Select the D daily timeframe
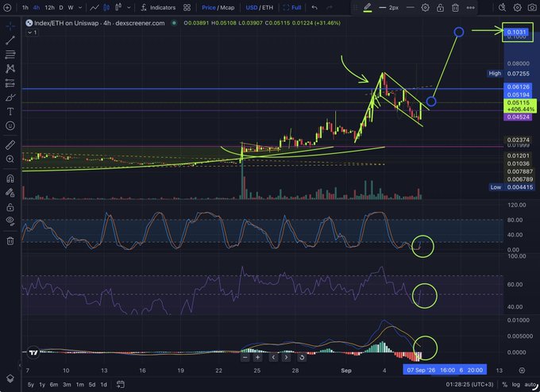 coord(61,7)
